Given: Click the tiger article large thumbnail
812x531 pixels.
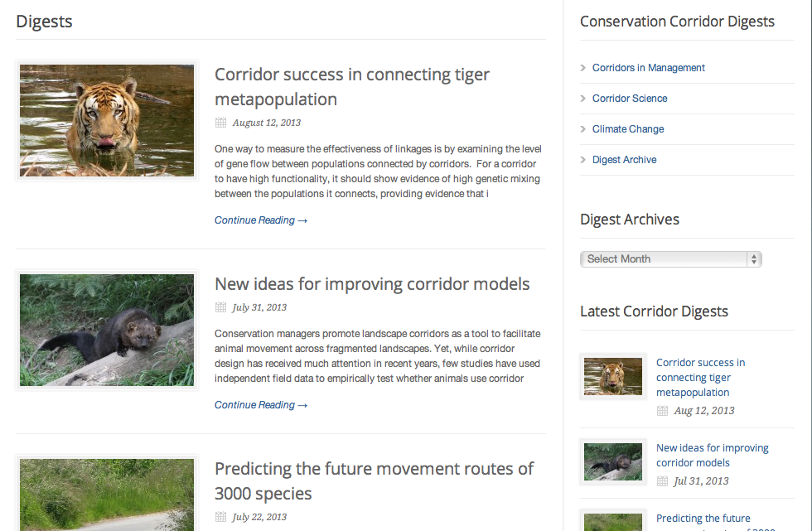Looking at the screenshot, I should (107, 120).
